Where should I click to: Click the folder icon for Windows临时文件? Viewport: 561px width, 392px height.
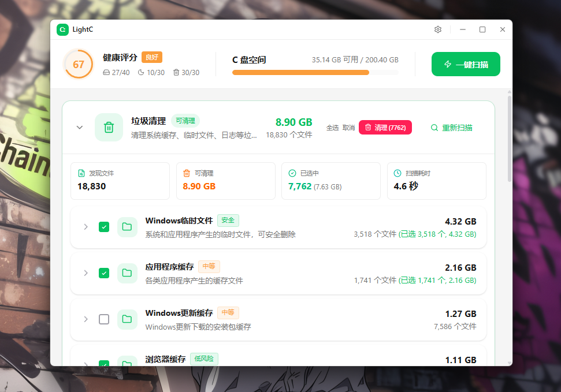127,227
